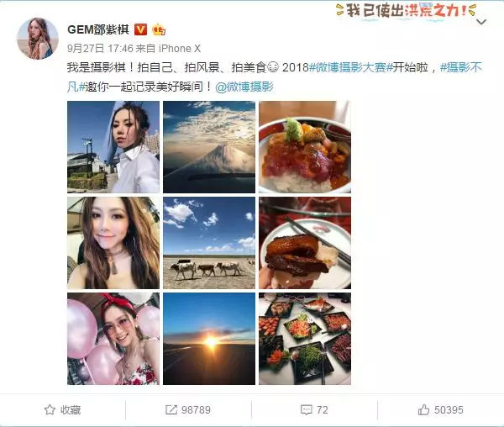Viewport: 504px width, 427px height.
Task: Open GEM's round profile avatar
Action: [x=38, y=39]
